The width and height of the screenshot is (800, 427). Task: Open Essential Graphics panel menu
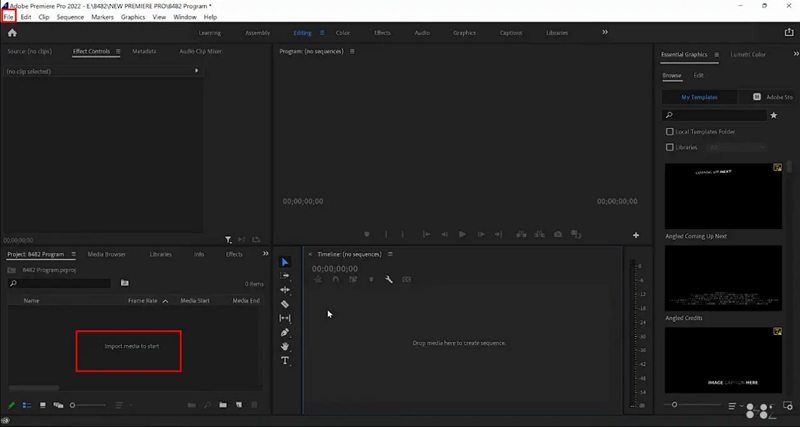(x=716, y=55)
